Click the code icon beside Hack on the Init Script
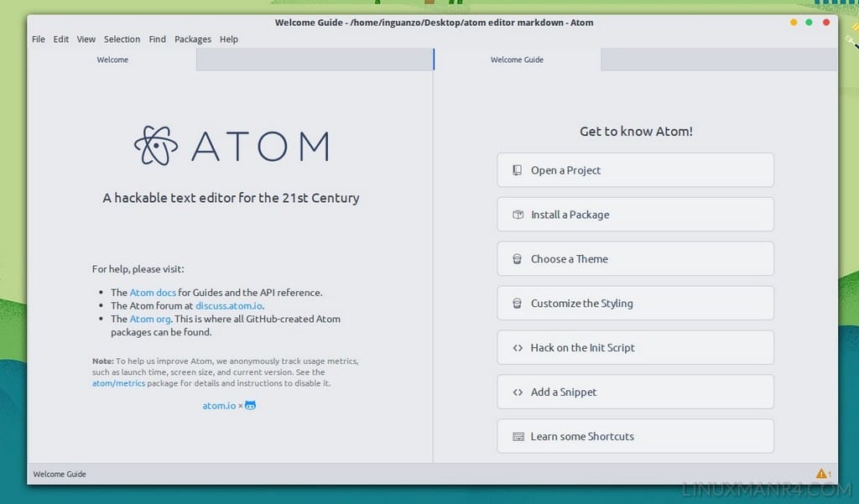The height and width of the screenshot is (504, 859). click(518, 347)
